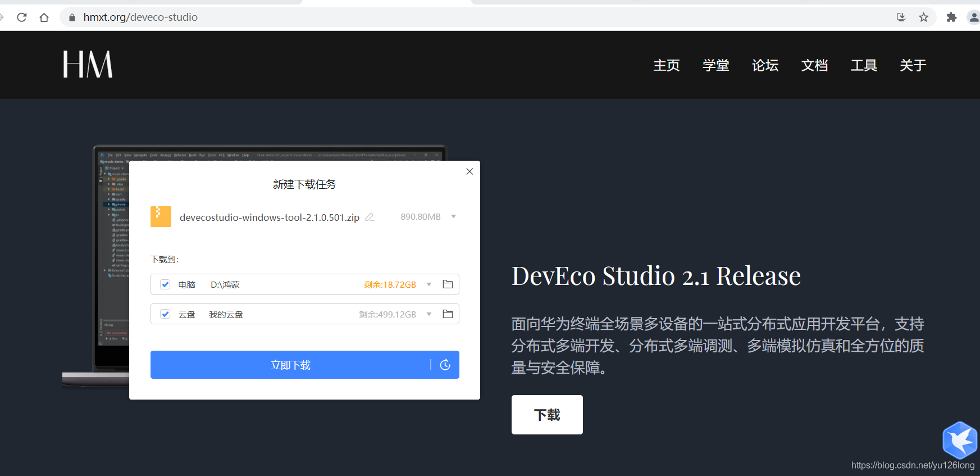Click the HM site logo

88,64
